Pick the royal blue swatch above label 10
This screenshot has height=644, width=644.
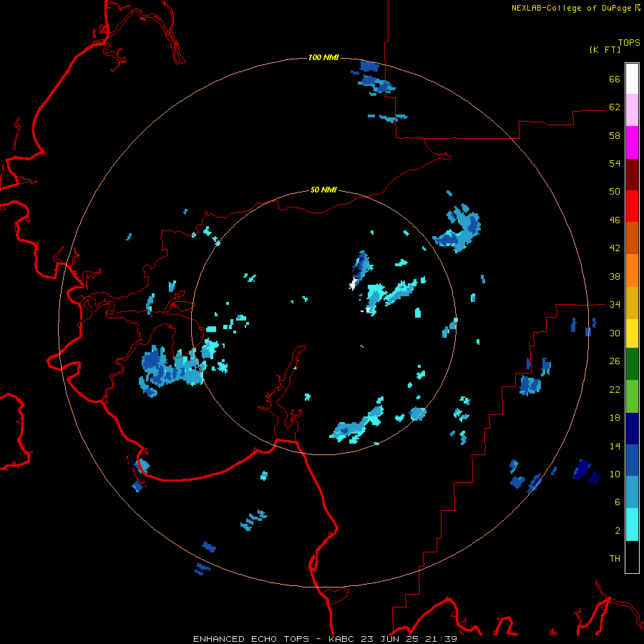click(x=632, y=460)
